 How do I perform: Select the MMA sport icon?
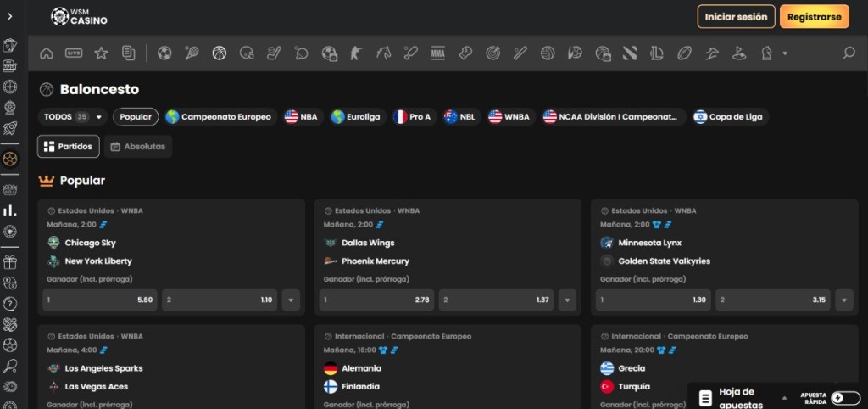(438, 53)
